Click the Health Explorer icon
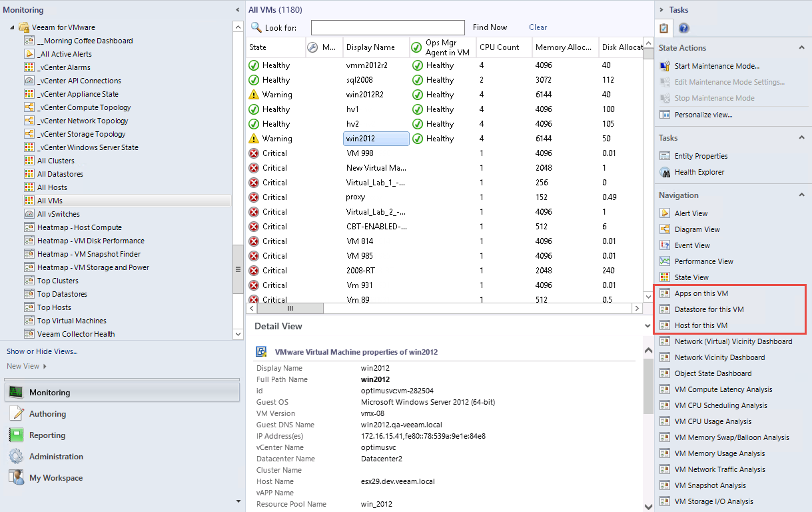812x512 pixels. click(x=664, y=172)
